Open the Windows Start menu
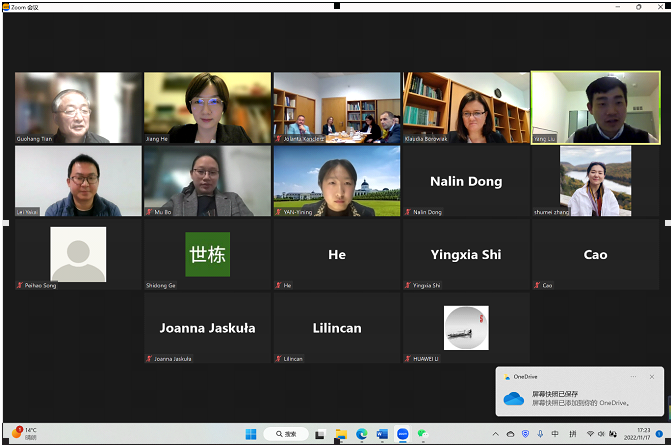Viewport: 671px width, 447px height. click(x=251, y=434)
